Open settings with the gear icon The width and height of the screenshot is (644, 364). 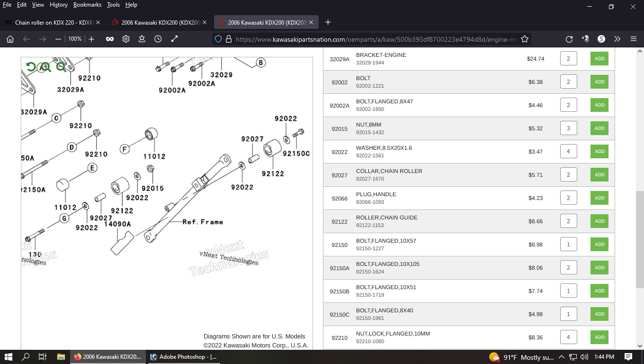coord(126,39)
